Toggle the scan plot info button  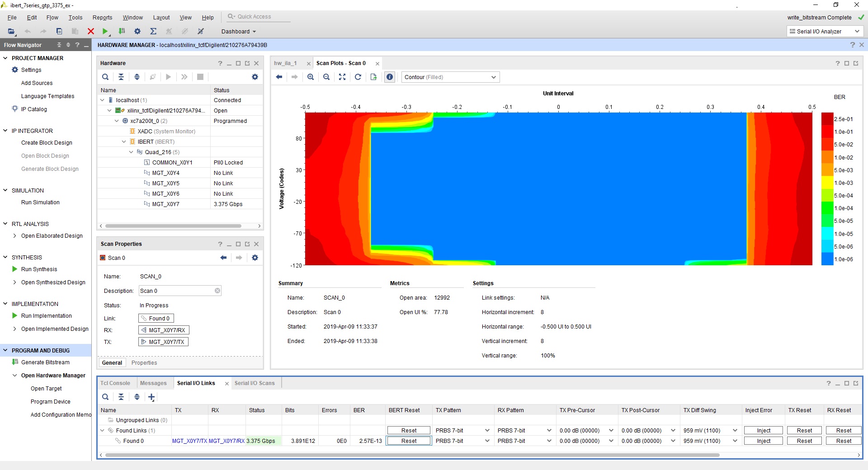tap(390, 77)
